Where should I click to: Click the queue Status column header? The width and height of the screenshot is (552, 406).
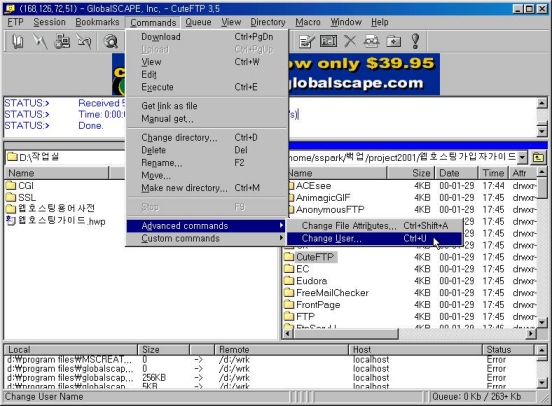coord(508,349)
